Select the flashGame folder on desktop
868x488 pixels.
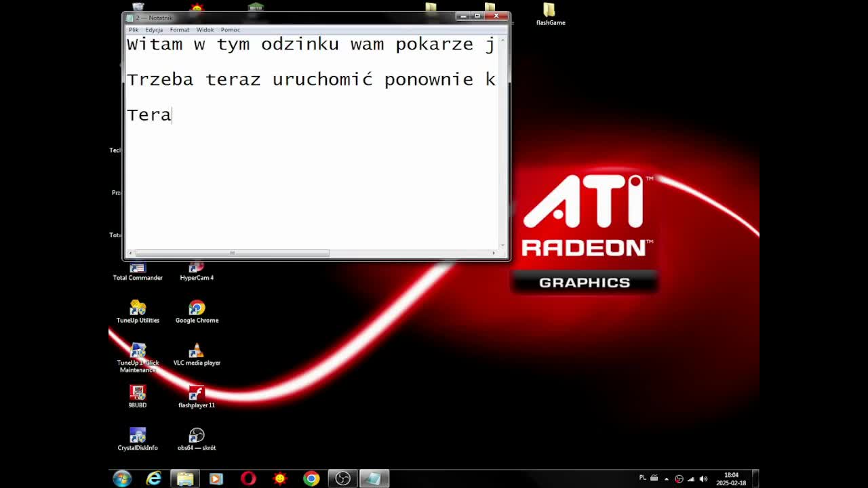tap(550, 14)
